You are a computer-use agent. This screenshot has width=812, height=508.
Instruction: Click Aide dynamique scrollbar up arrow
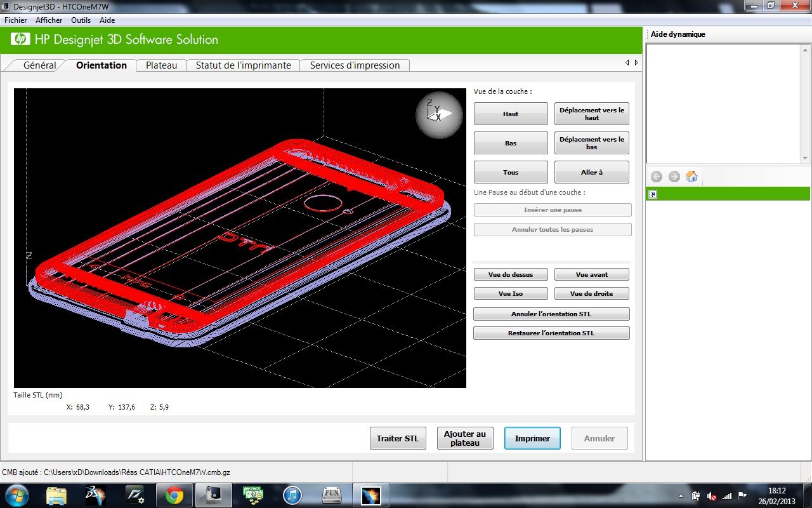(x=805, y=49)
